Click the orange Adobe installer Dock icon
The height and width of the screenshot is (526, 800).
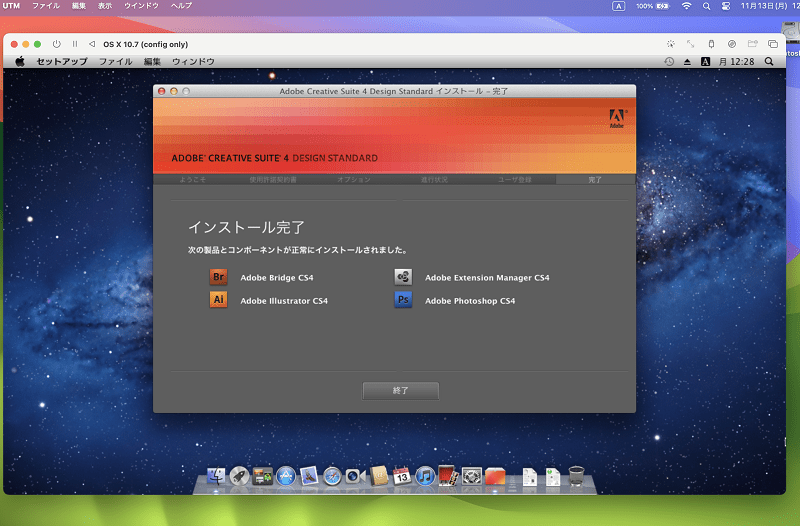coord(495,476)
